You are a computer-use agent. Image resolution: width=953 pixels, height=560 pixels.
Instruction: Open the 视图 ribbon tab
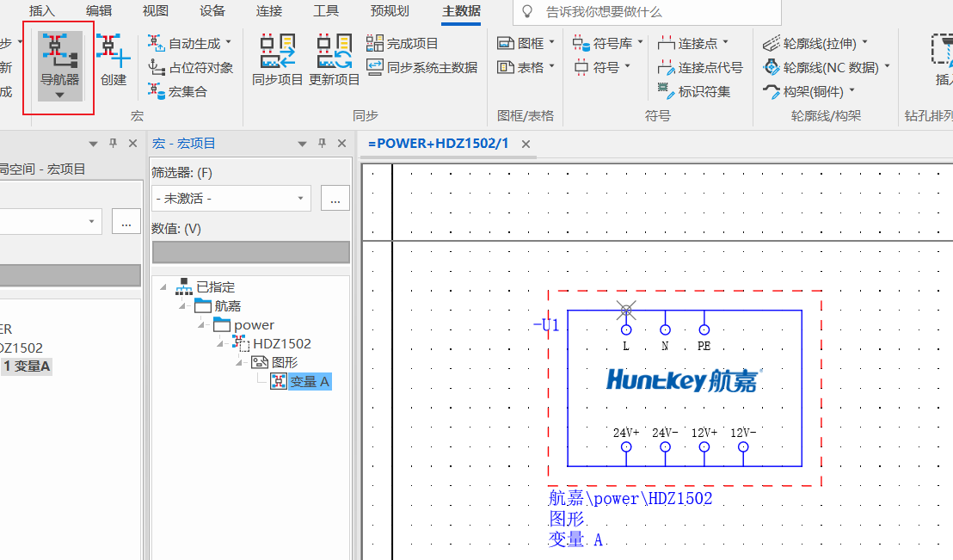coord(155,11)
